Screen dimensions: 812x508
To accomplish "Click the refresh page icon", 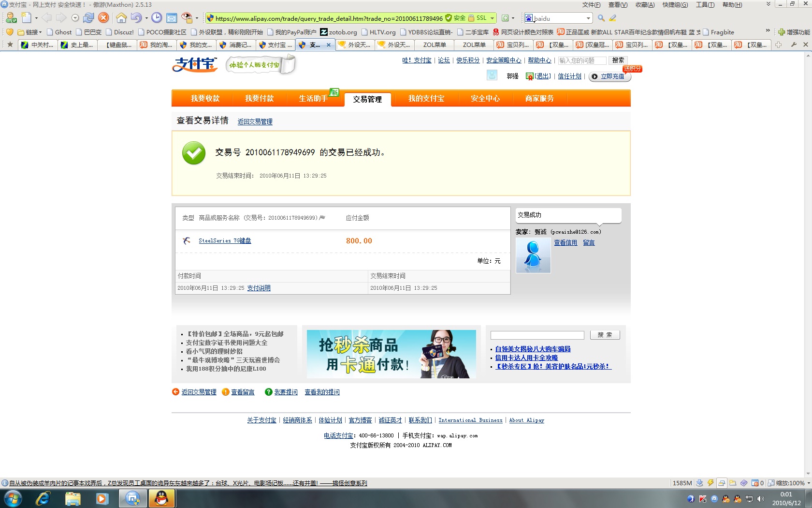I will (x=88, y=18).
